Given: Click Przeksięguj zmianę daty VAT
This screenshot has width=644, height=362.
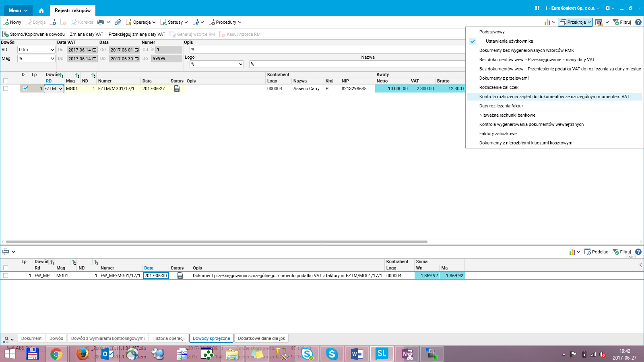Looking at the screenshot, I should 137,34.
